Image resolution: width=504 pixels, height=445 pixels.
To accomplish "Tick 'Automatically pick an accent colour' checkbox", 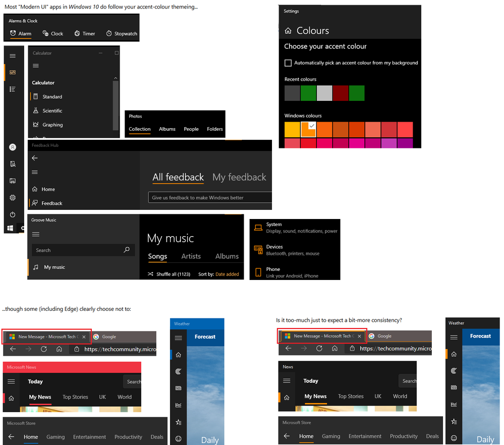I will (288, 63).
